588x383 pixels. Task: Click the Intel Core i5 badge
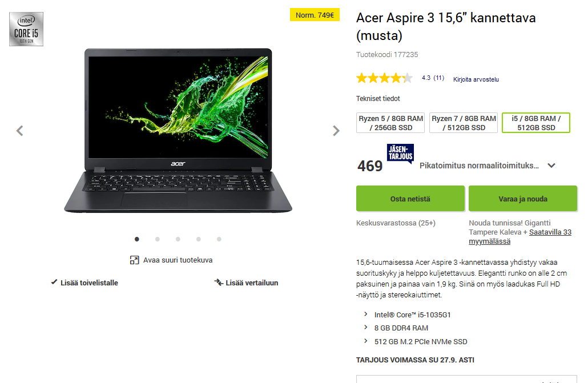tap(26, 29)
